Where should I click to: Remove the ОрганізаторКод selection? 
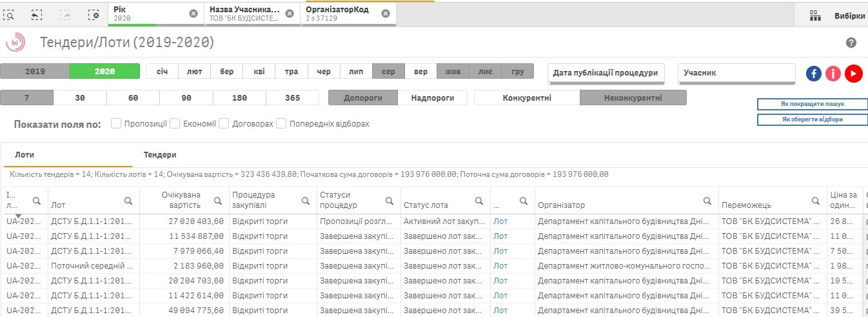386,14
